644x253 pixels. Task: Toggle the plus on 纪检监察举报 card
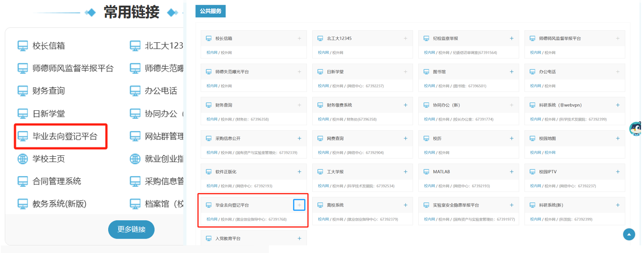511,38
